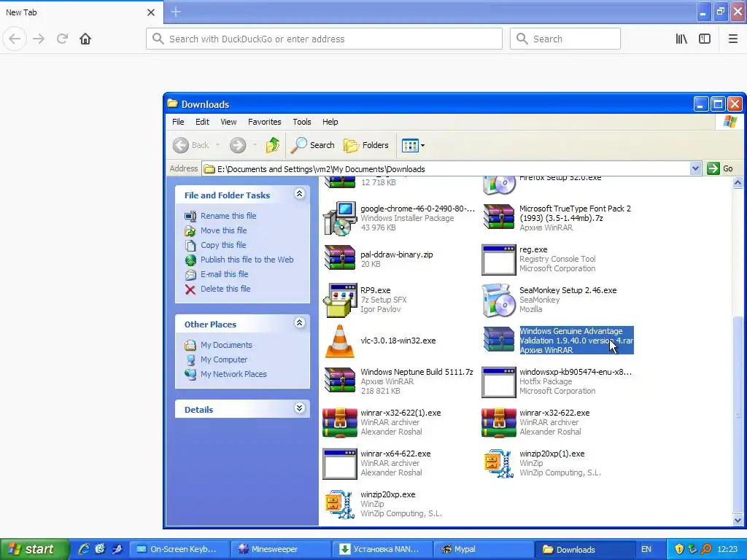The image size is (747, 560).
Task: Open My Network Places link
Action: click(x=233, y=374)
